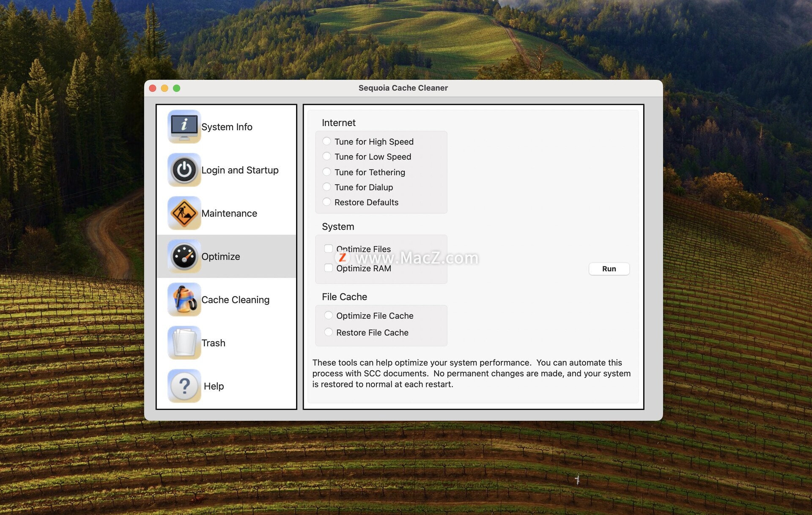Click the Run button
The height and width of the screenshot is (515, 812).
609,269
